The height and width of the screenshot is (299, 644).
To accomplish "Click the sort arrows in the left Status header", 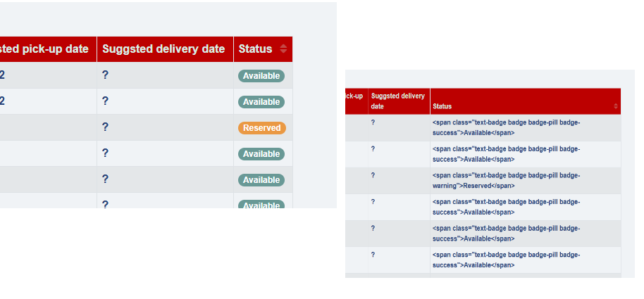I will click(x=283, y=49).
